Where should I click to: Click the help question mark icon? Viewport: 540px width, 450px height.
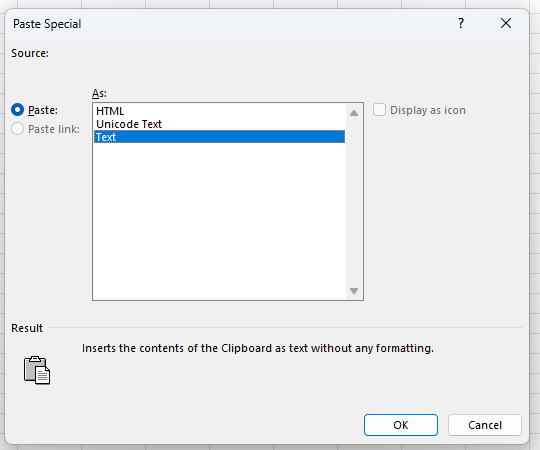pyautogui.click(x=461, y=23)
